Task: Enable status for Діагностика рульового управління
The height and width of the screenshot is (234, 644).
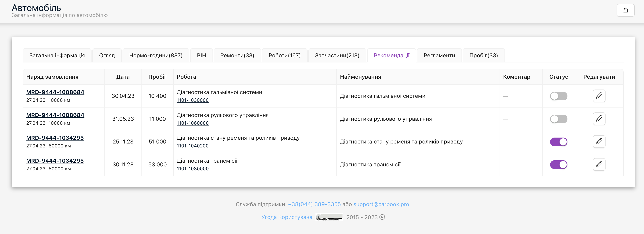Action: pos(559,119)
